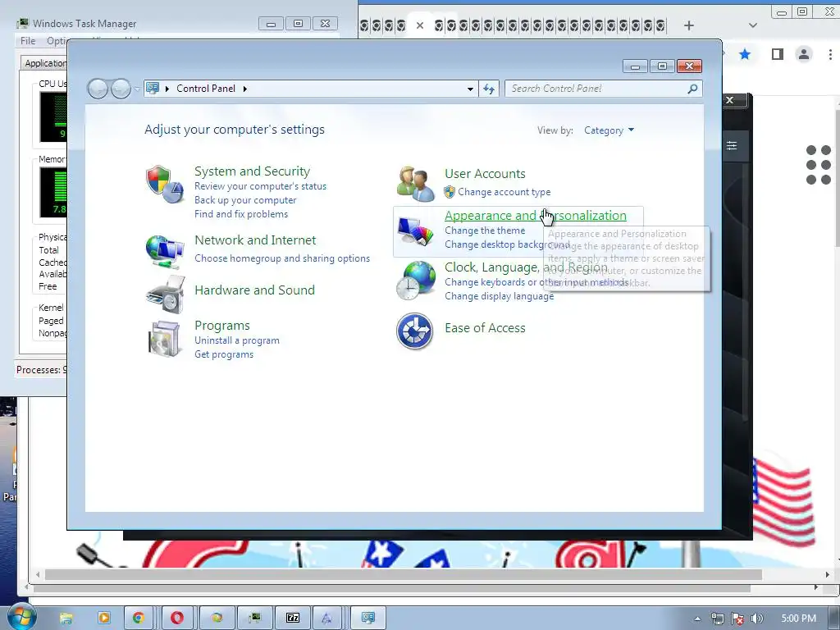Open the Chrome profile avatar
Image resolution: width=840 pixels, height=630 pixels.
tap(804, 54)
